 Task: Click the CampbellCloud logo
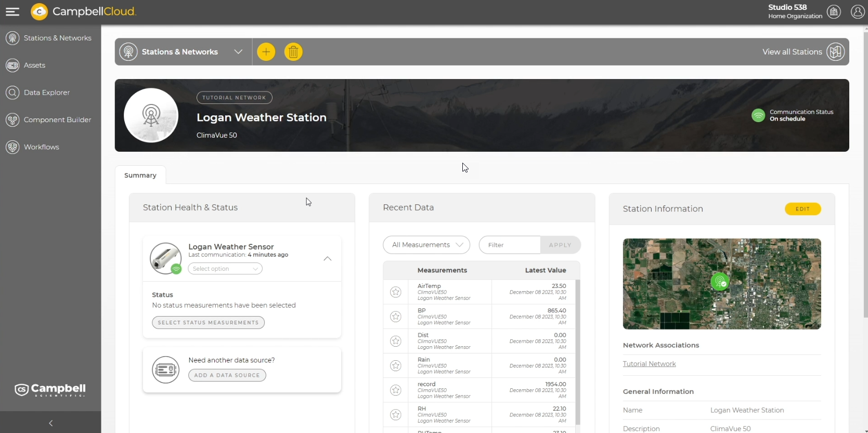[83, 11]
